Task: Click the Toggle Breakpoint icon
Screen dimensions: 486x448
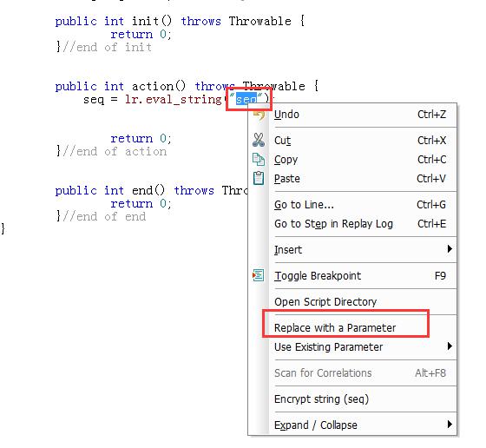Action: [259, 275]
